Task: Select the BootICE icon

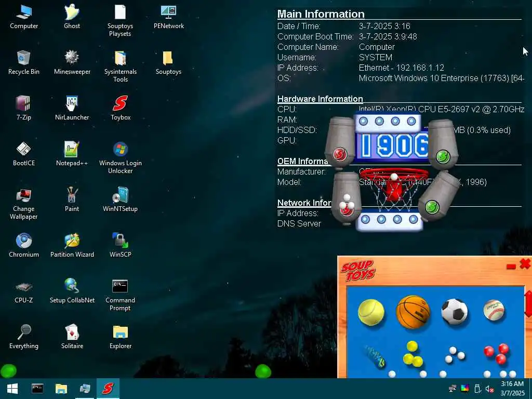Action: click(24, 154)
